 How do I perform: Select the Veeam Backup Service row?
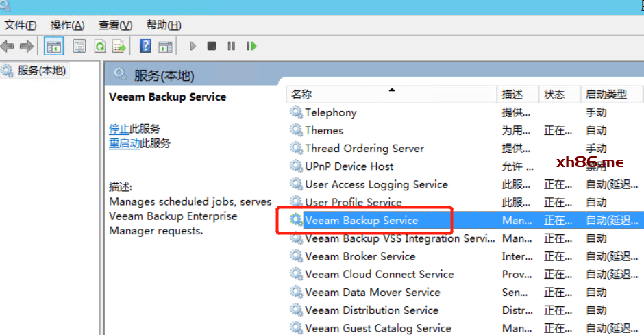pos(465,220)
